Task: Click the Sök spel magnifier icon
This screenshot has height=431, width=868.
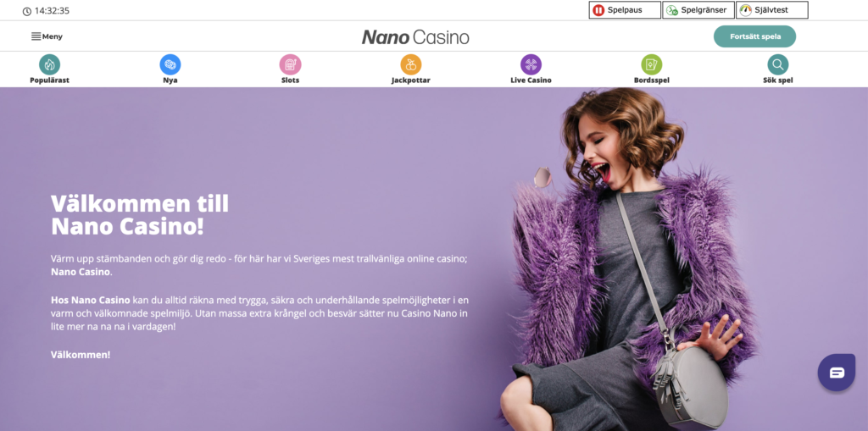Action: [778, 64]
